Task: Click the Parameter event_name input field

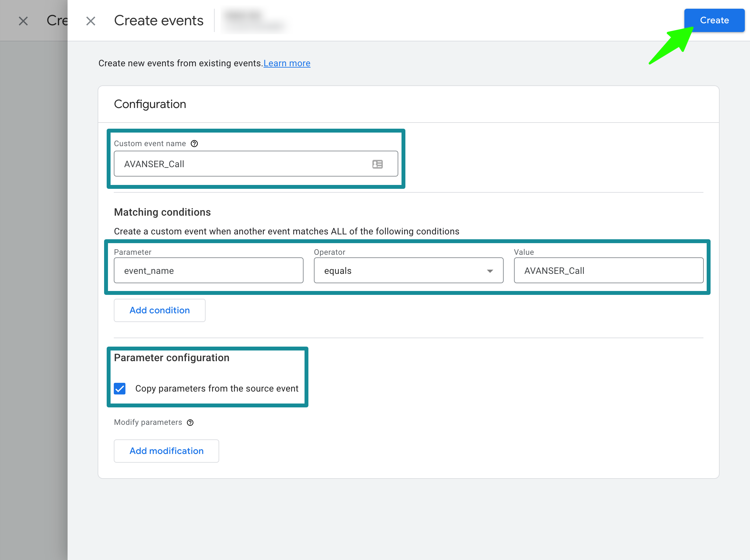Action: 208,271
